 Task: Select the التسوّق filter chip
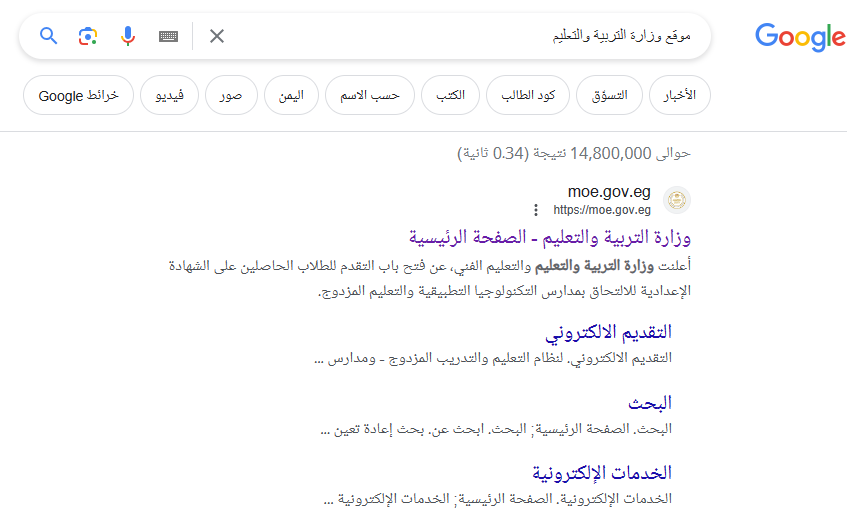point(609,95)
